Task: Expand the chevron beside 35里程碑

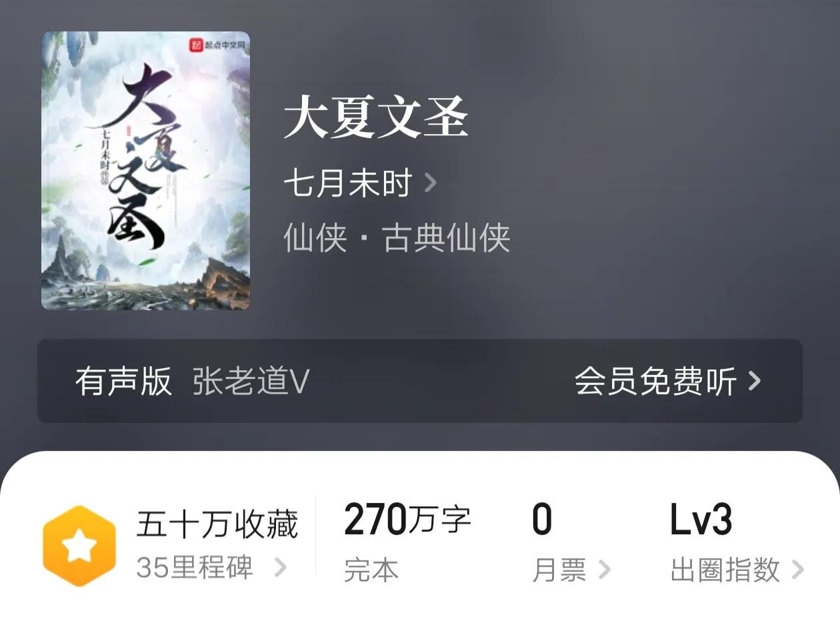Action: [281, 568]
